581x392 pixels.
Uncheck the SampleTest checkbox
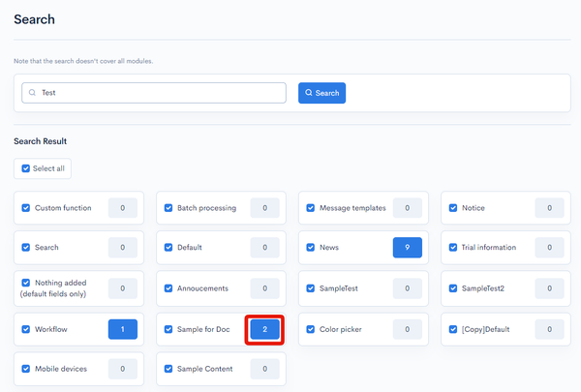(311, 288)
